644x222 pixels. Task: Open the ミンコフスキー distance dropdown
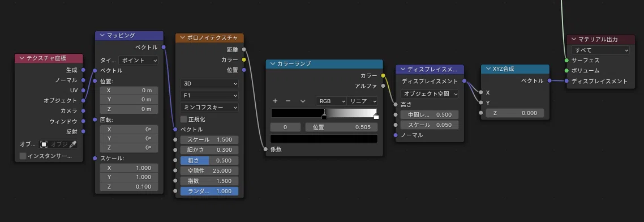209,107
